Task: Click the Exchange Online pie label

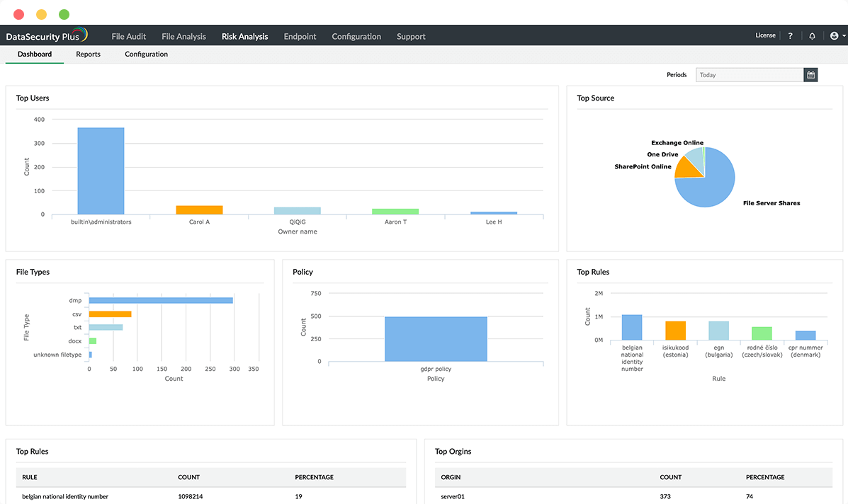Action: click(x=677, y=142)
